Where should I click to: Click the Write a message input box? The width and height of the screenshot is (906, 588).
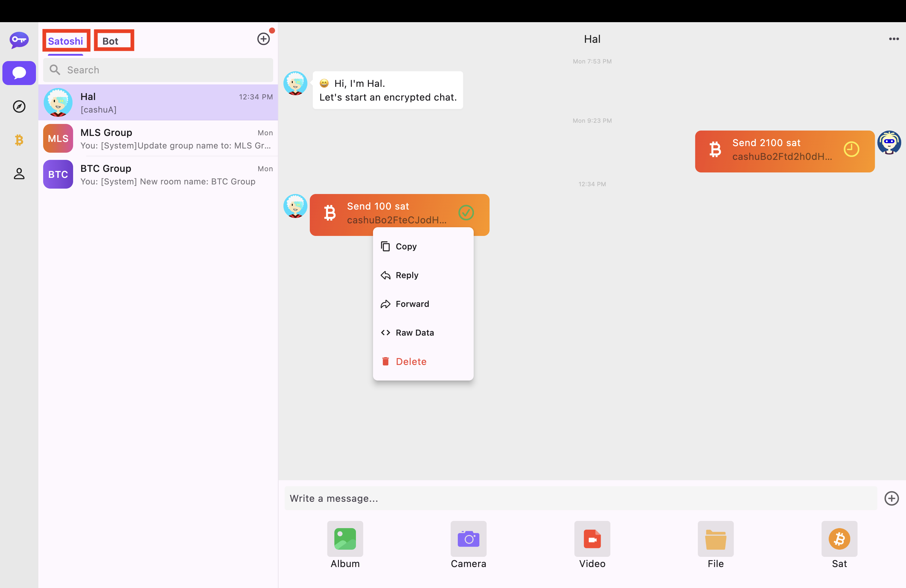pos(581,498)
